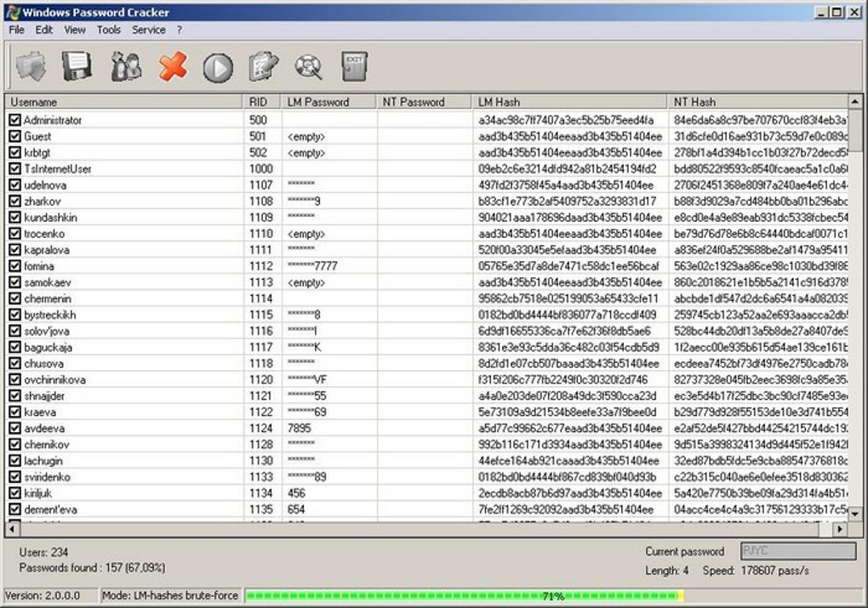Open the Edit menu
The image size is (868, 608).
click(43, 30)
